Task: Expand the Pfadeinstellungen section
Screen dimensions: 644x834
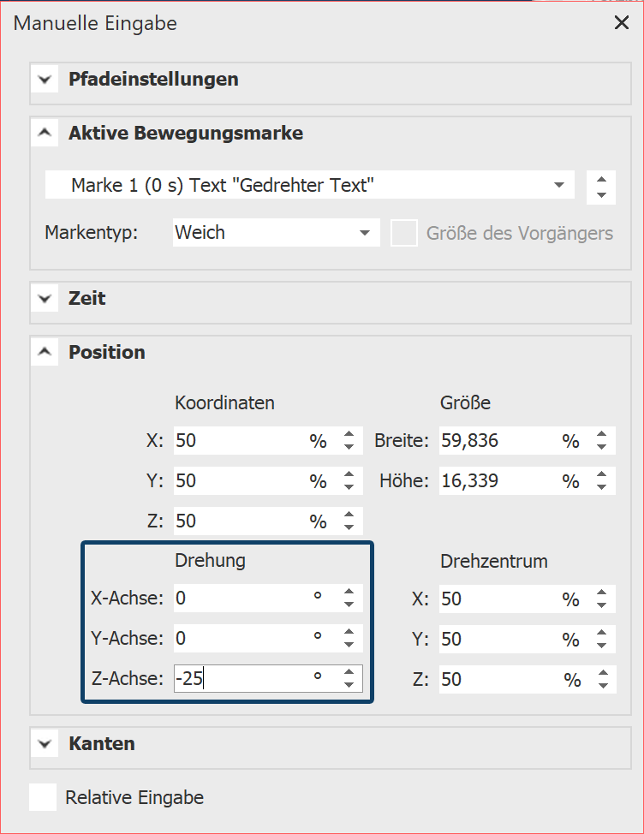Action: click(x=45, y=80)
